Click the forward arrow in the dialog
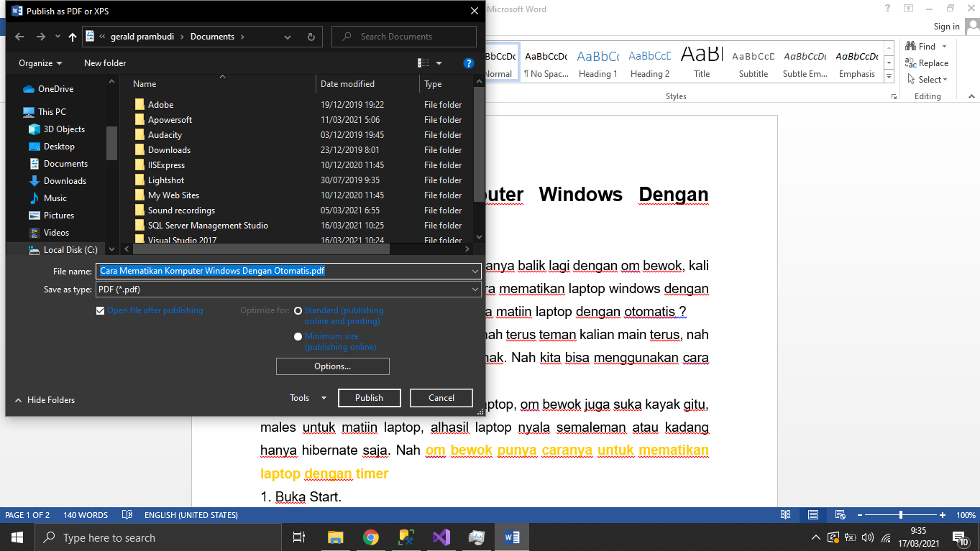Image resolution: width=980 pixels, height=551 pixels. (x=41, y=37)
